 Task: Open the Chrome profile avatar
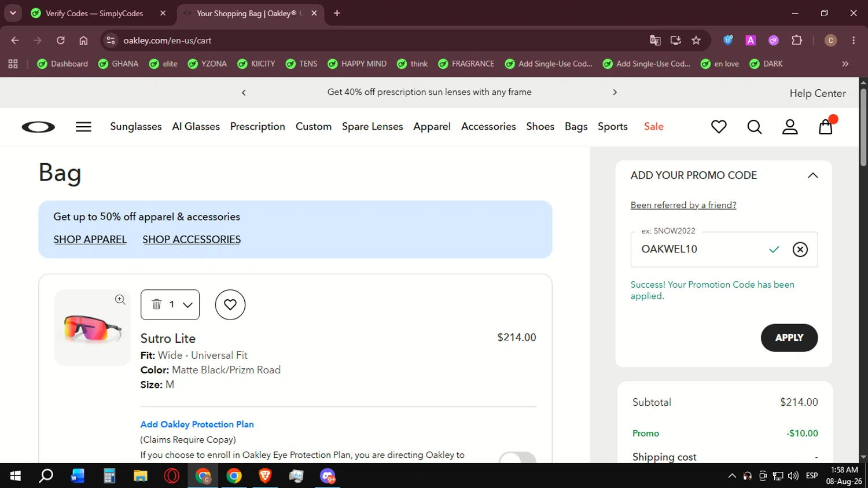point(830,41)
